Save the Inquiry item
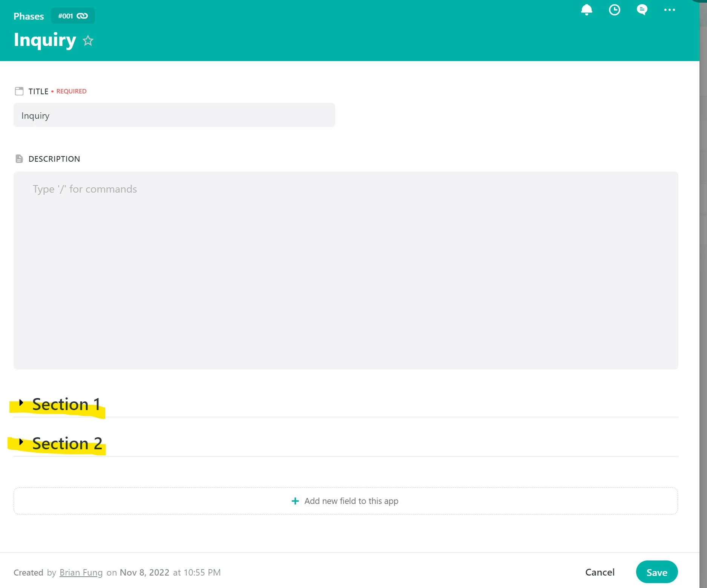The image size is (707, 588). point(657,572)
